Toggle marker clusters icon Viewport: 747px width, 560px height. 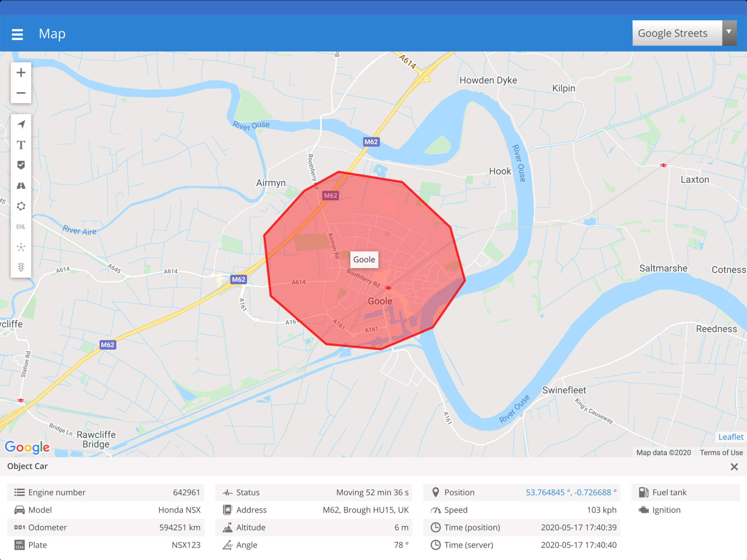(21, 247)
